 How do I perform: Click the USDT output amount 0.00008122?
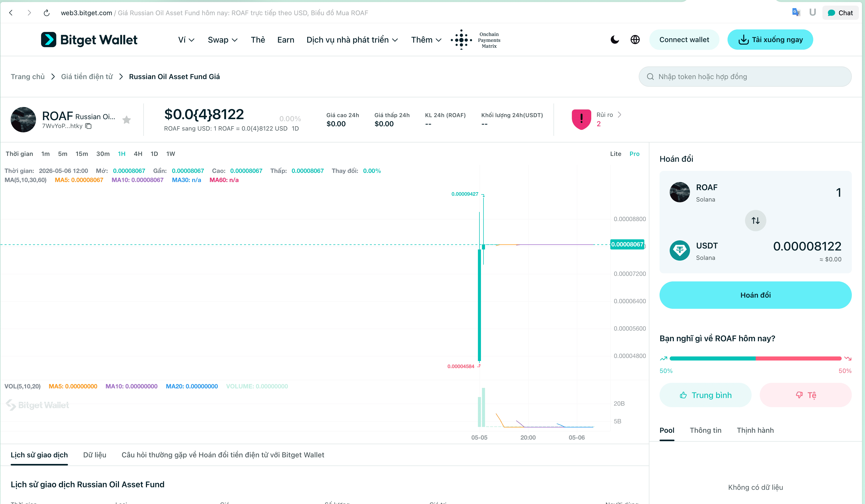tap(807, 246)
